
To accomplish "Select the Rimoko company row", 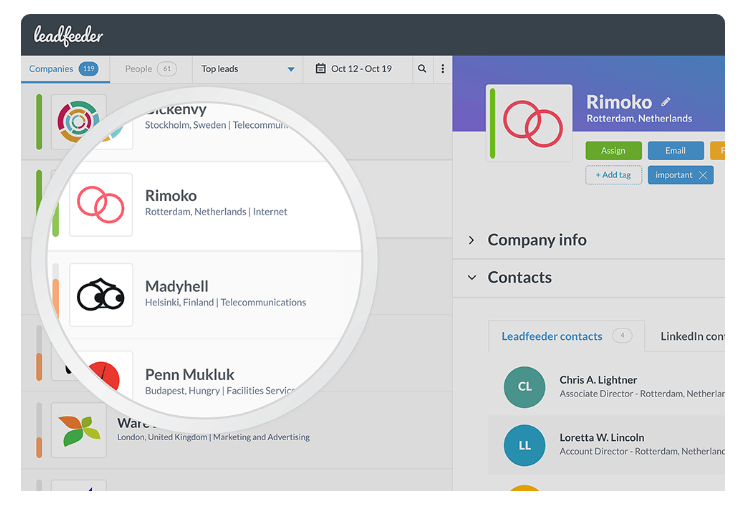I will pyautogui.click(x=205, y=205).
